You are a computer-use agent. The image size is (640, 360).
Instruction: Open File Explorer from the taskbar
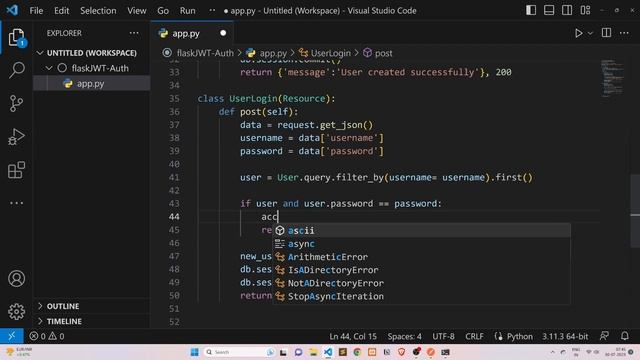[313, 352]
